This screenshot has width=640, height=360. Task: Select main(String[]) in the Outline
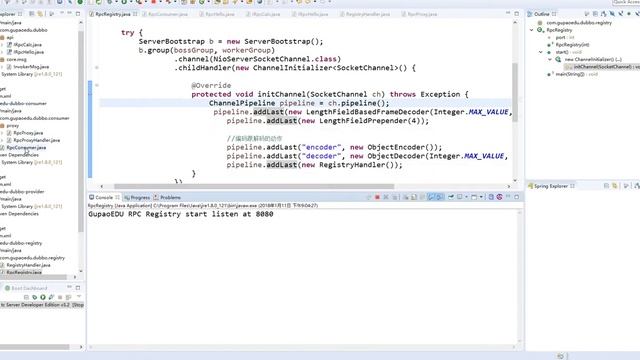pos(576,74)
